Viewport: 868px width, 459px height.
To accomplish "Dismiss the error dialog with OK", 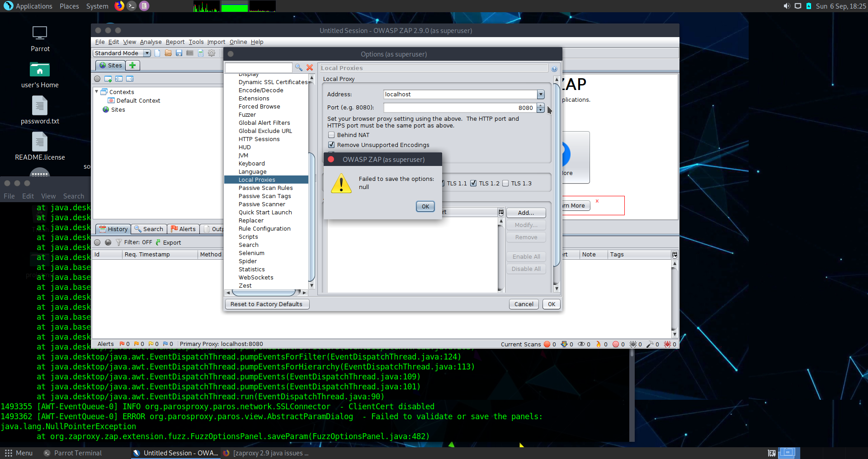I will (425, 206).
